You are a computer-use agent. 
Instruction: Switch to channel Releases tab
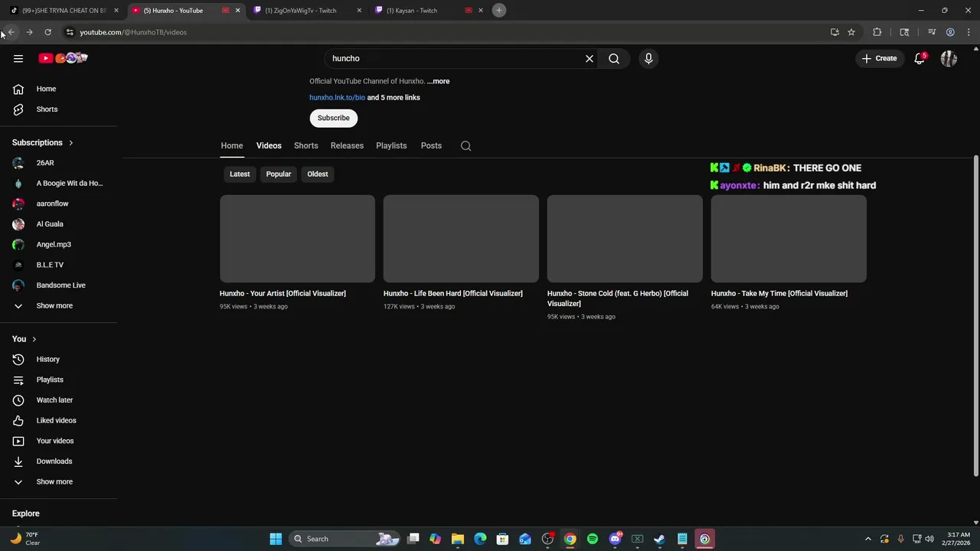coord(347,145)
